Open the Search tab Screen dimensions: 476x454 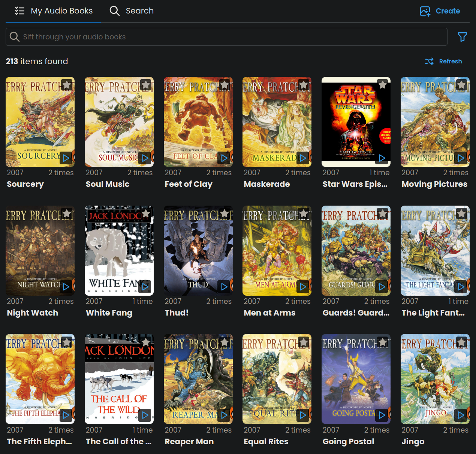point(132,11)
